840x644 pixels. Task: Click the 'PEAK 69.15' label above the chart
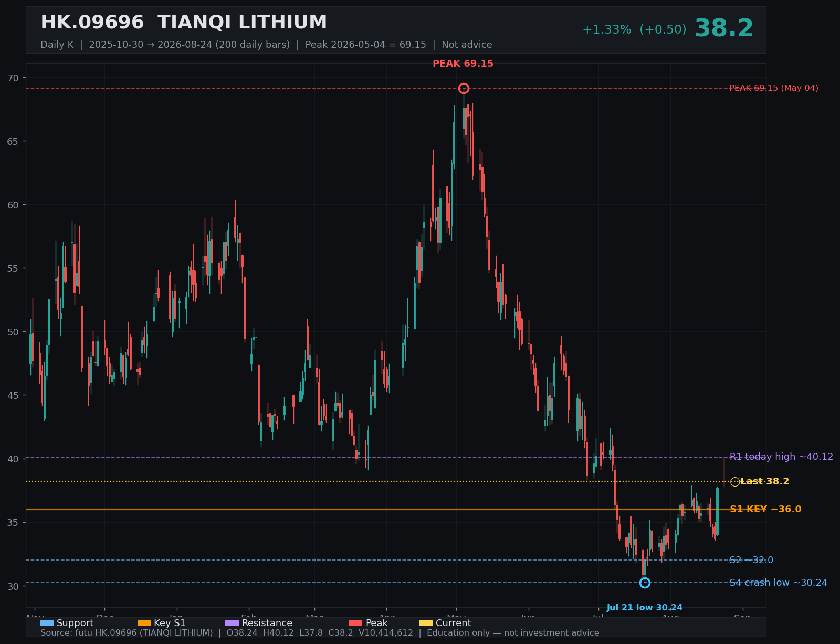tap(463, 64)
